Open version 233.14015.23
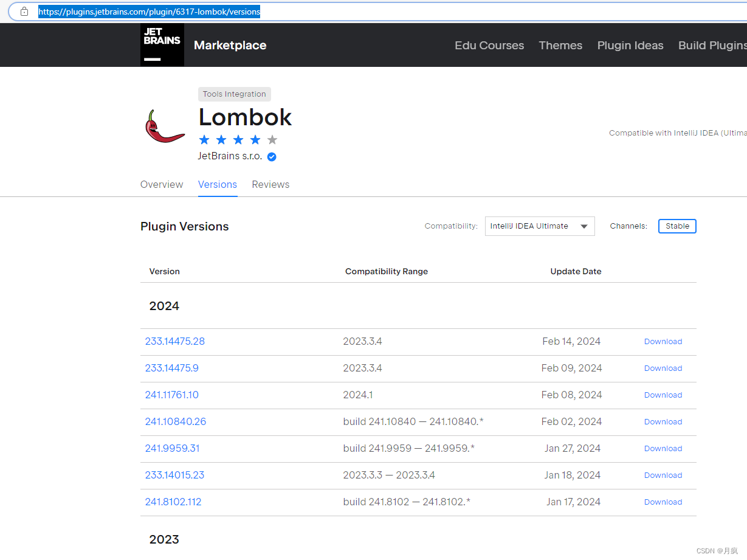The height and width of the screenshot is (560, 747). point(174,475)
